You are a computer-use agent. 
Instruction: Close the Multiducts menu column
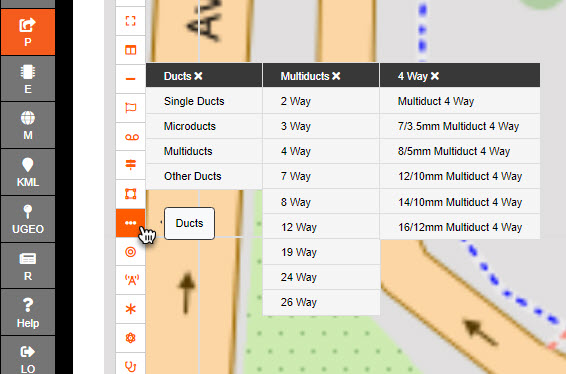point(336,76)
